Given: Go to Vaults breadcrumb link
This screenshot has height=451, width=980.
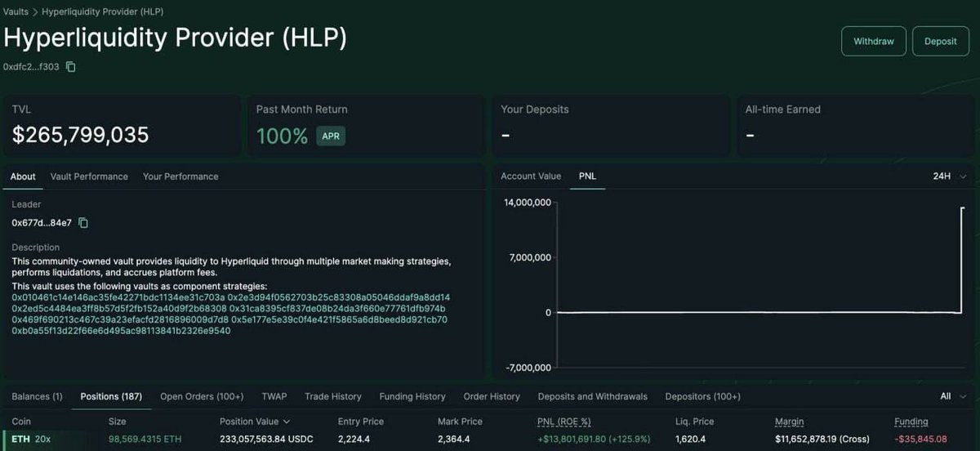Looking at the screenshot, I should [16, 13].
